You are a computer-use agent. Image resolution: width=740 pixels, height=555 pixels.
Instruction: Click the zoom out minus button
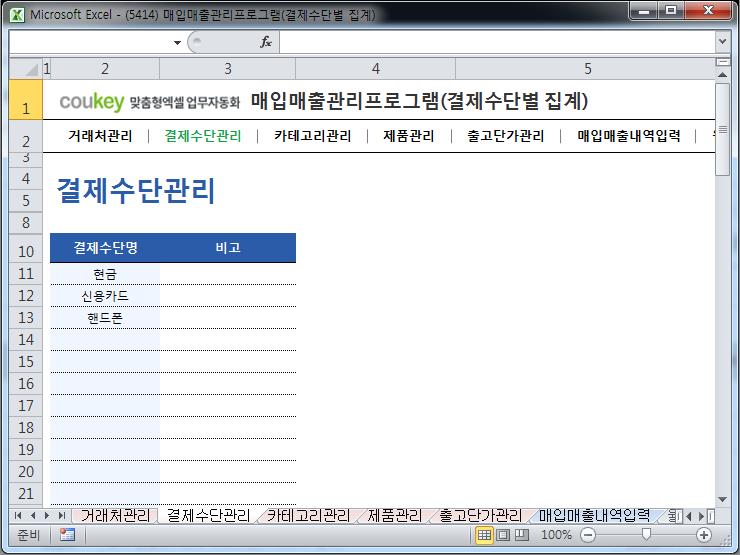pos(588,535)
